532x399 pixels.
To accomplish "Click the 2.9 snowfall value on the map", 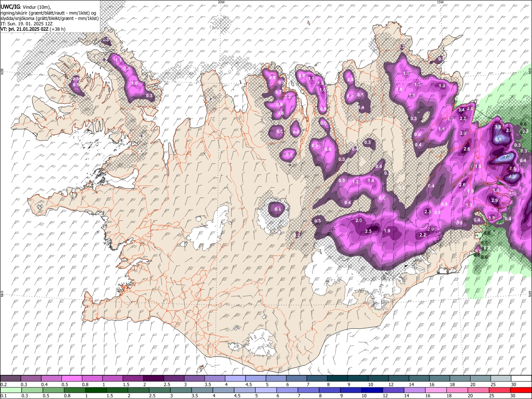I will (495, 200).
